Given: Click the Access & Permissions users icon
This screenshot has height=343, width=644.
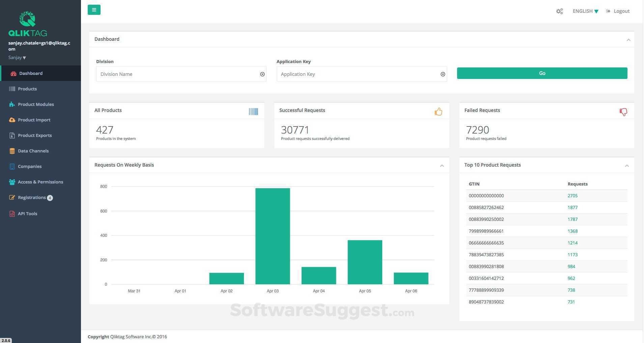Looking at the screenshot, I should (x=12, y=182).
